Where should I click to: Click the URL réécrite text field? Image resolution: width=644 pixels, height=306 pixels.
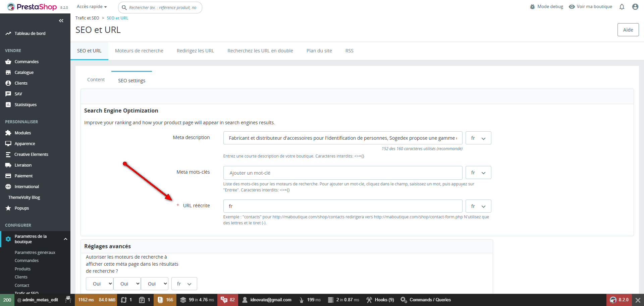pyautogui.click(x=343, y=206)
